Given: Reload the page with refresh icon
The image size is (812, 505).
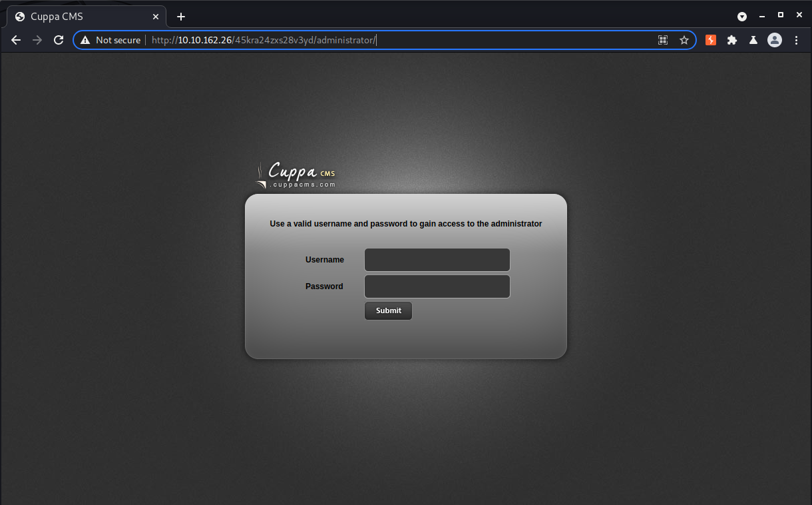Looking at the screenshot, I should coord(59,40).
